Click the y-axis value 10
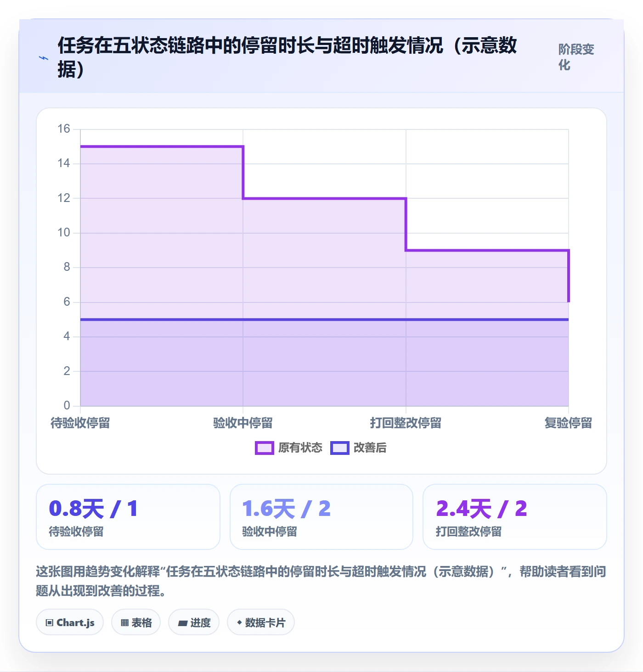This screenshot has width=643, height=672. pos(64,233)
